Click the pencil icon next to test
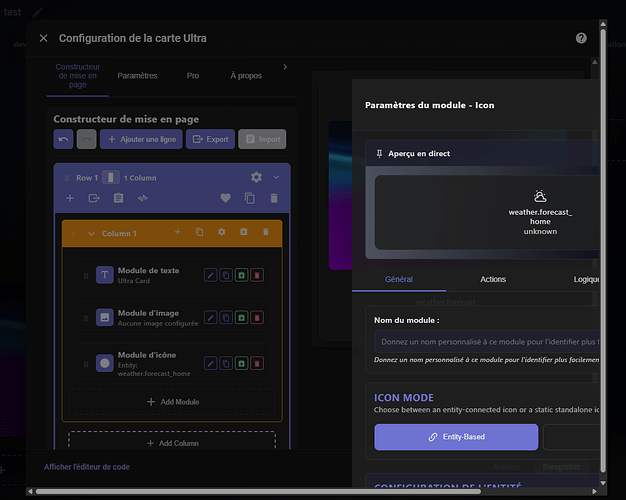 (x=38, y=12)
